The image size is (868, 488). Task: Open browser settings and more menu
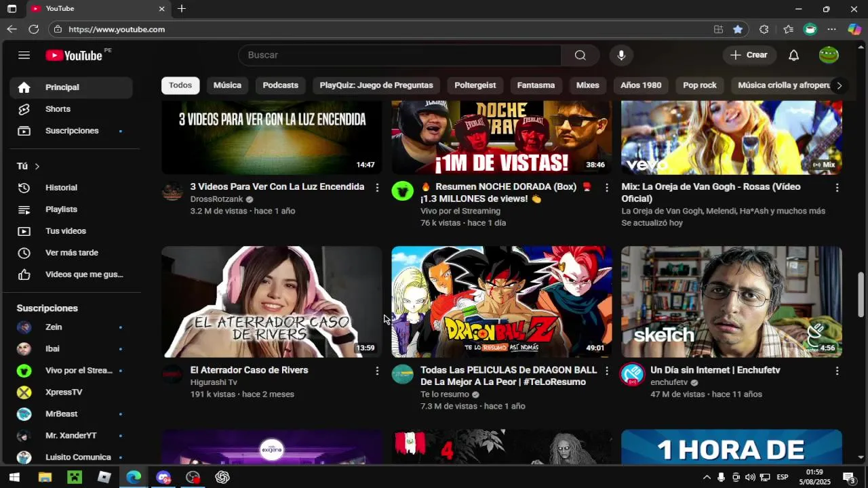(832, 29)
